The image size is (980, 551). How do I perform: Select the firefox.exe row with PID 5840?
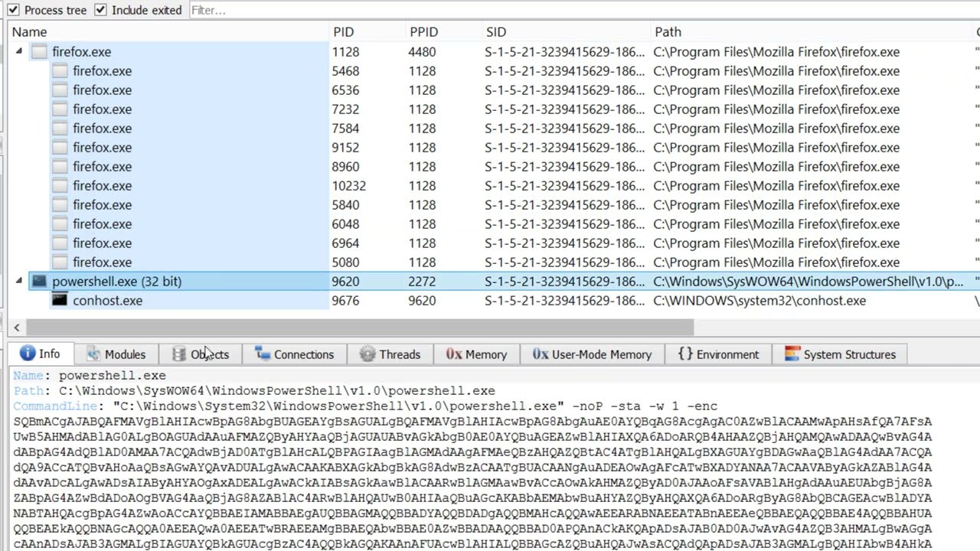click(x=490, y=205)
